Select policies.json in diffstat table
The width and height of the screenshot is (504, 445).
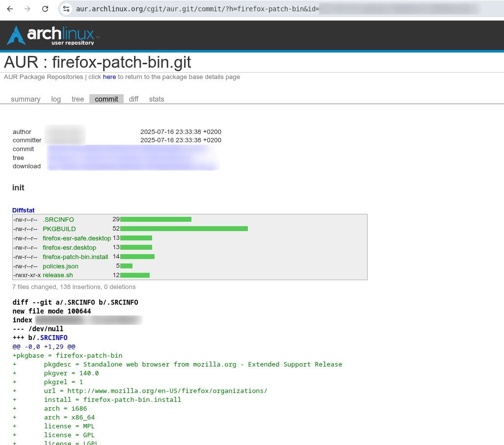pyautogui.click(x=60, y=266)
